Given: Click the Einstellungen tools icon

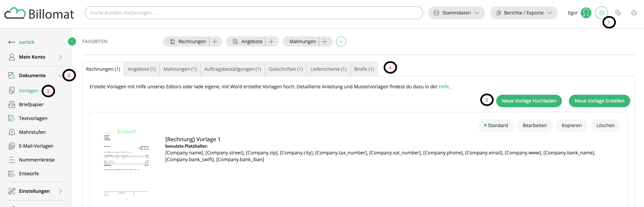Looking at the screenshot, I should (12, 191).
